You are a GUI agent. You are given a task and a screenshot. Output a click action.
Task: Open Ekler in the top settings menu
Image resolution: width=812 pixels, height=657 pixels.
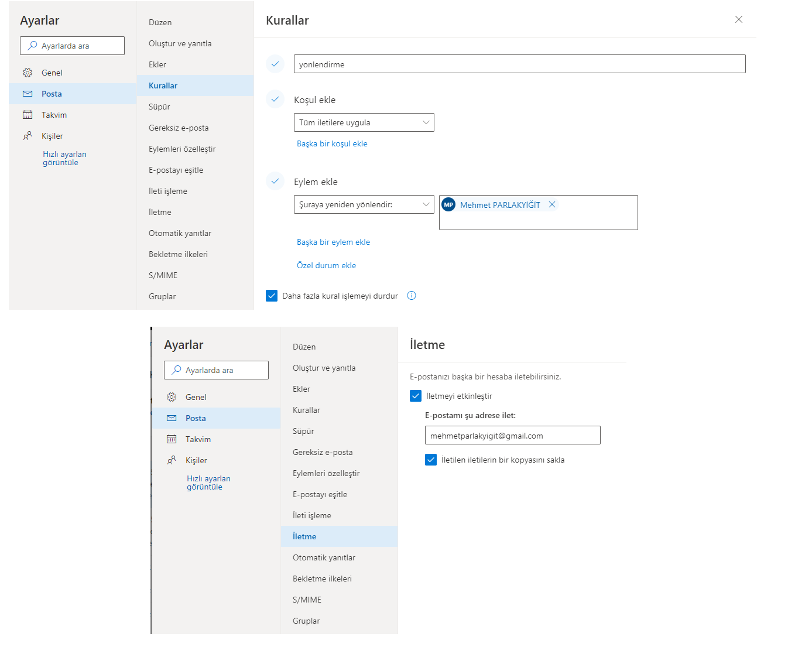196,64
